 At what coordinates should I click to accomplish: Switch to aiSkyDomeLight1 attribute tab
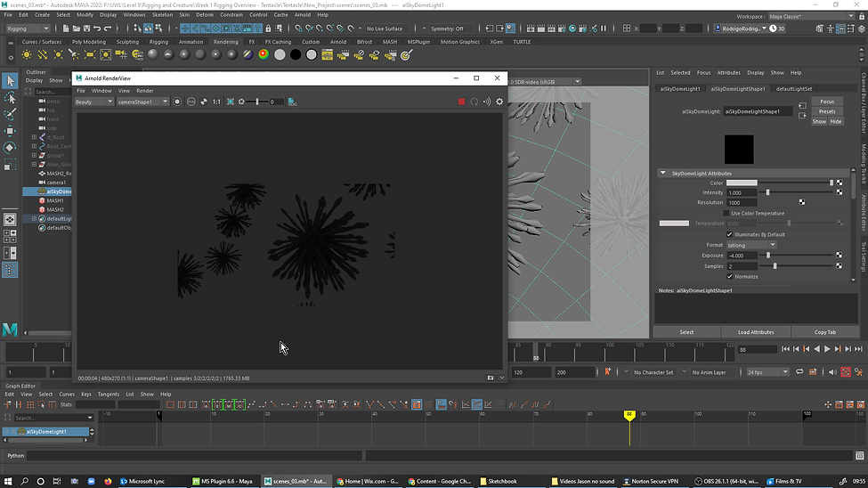point(680,89)
